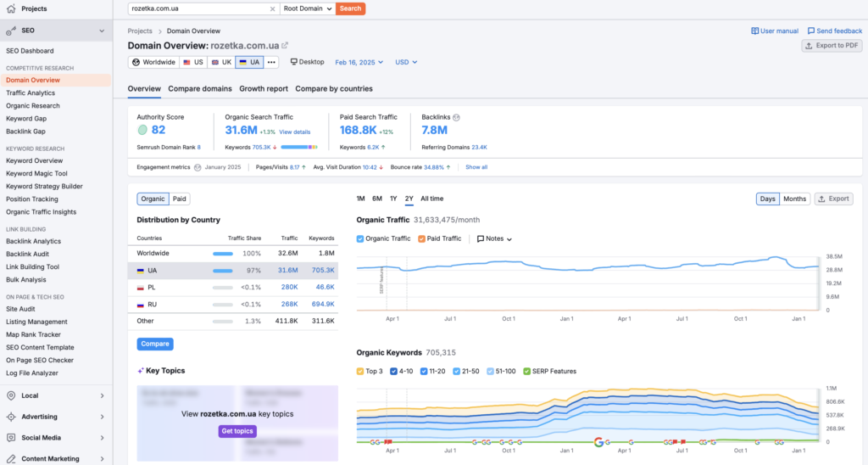Select the 1Y time range option
The width and height of the screenshot is (868, 465).
(393, 199)
